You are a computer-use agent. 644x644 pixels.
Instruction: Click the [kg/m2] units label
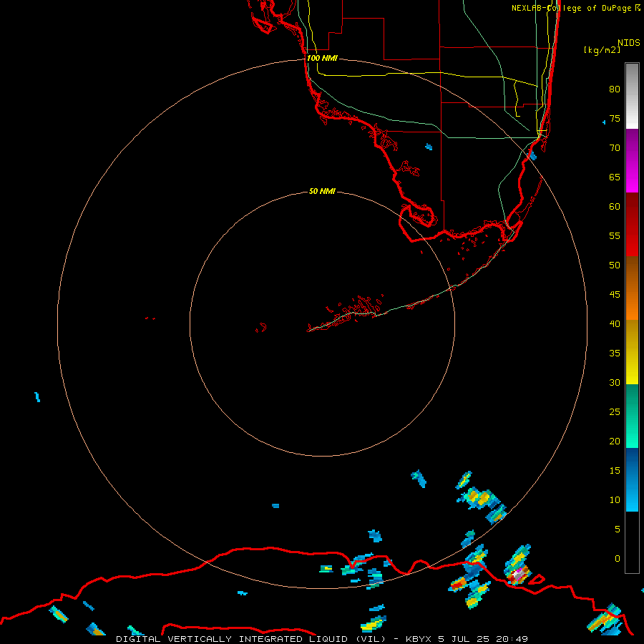(x=602, y=50)
